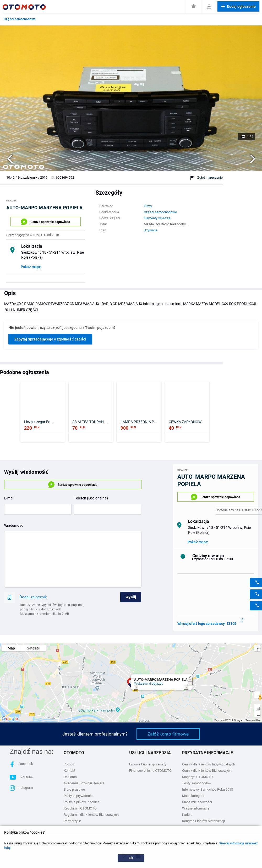Focus the Wiadomość text area
The width and height of the screenshot is (262, 868).
coord(73,559)
